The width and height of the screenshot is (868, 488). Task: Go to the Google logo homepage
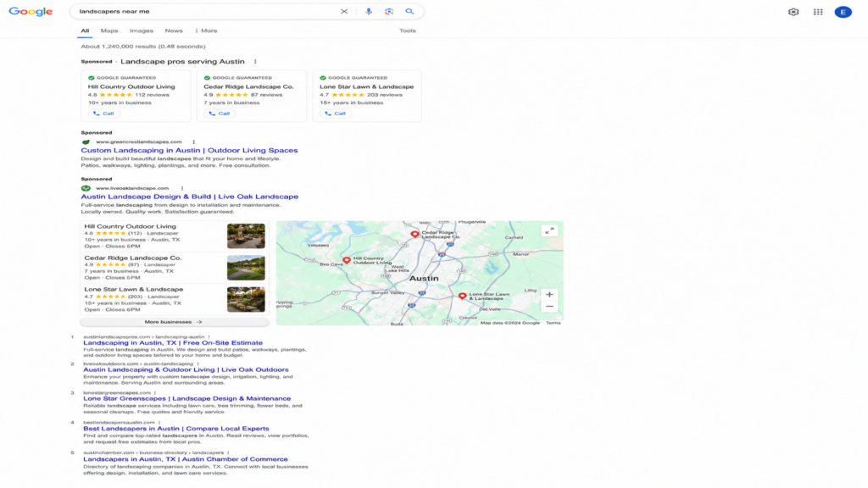pyautogui.click(x=31, y=12)
